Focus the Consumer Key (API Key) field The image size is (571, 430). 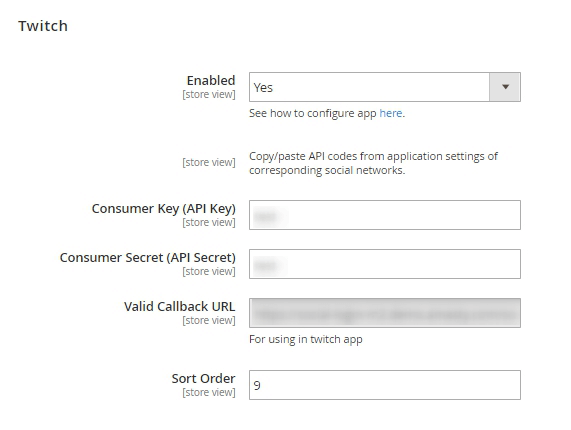click(385, 215)
